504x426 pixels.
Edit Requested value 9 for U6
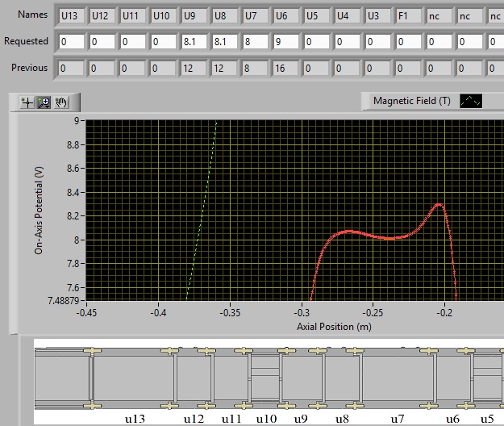click(x=286, y=42)
